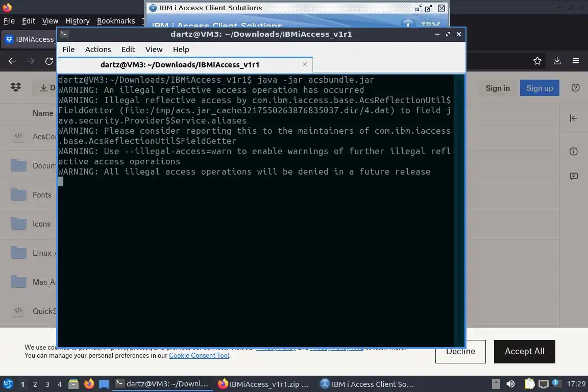Click the Mac folder icon

click(x=18, y=281)
